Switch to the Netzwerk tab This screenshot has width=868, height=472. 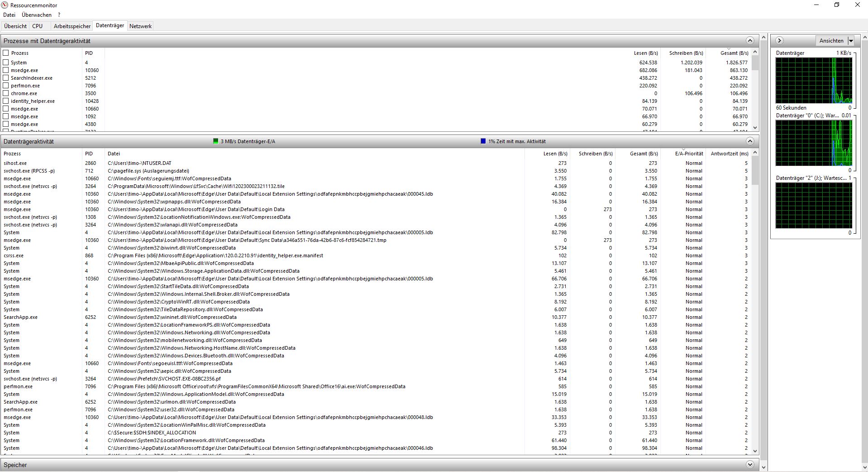coord(140,26)
